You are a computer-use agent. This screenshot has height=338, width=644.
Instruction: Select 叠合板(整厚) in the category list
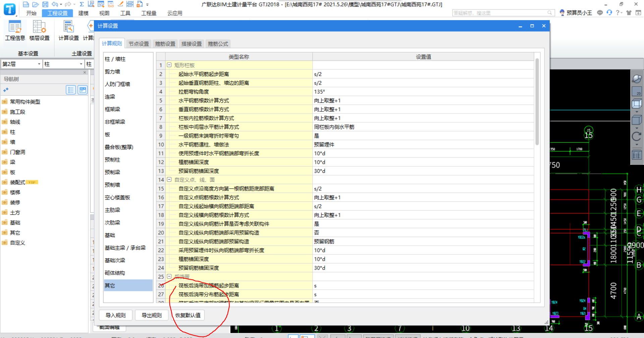[128, 147]
